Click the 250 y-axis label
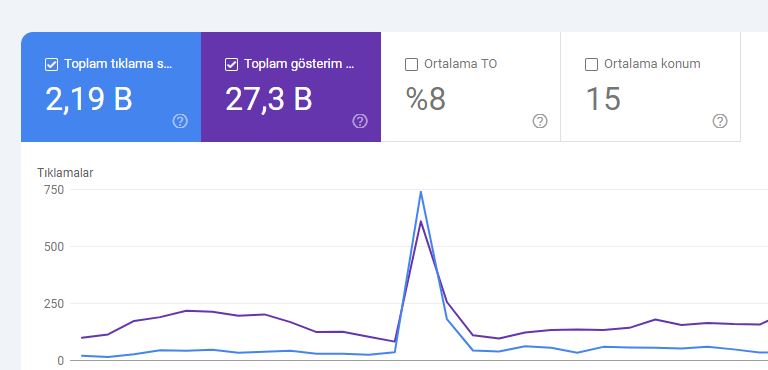Viewport: 768px width, 370px height. (54, 303)
